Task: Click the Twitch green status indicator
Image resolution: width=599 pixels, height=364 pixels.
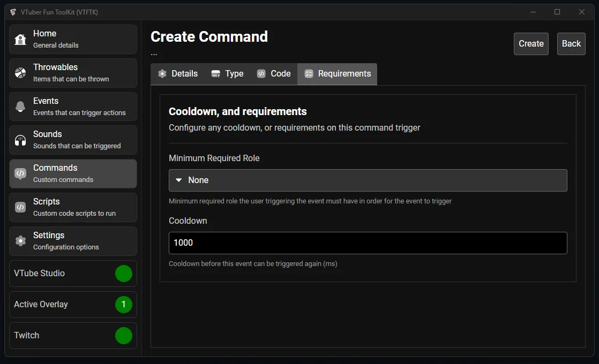Action: coord(123,336)
